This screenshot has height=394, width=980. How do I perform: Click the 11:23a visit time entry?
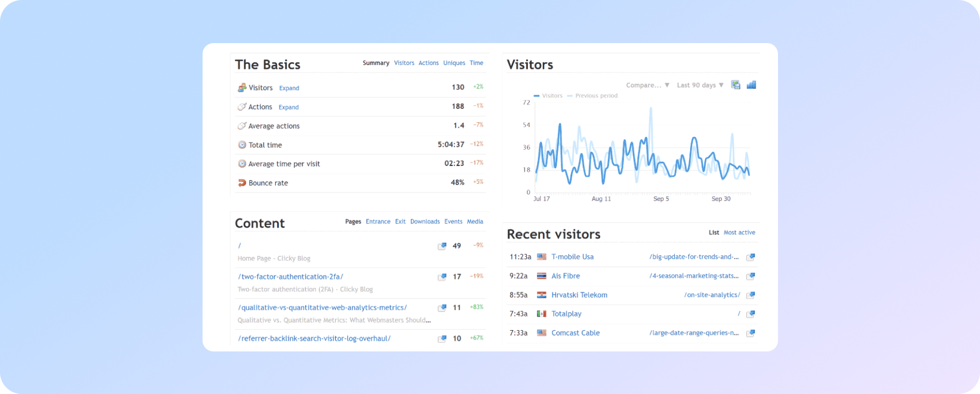point(520,256)
